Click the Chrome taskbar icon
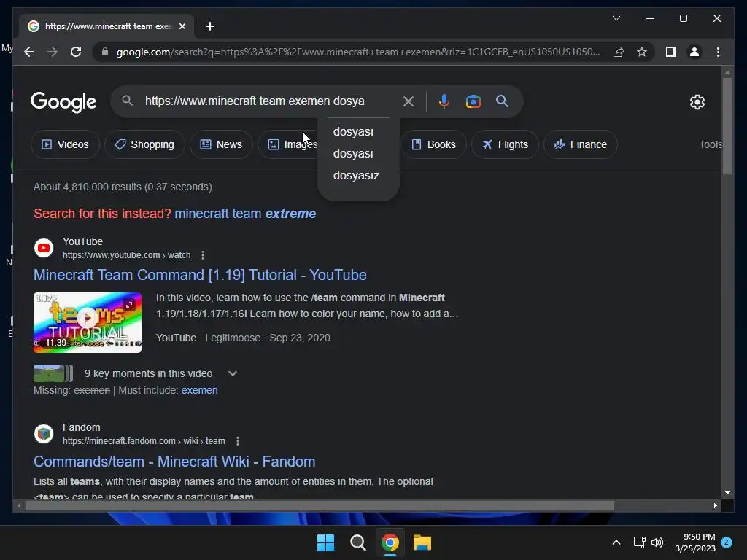Screen dimensions: 747x560 [390, 542]
